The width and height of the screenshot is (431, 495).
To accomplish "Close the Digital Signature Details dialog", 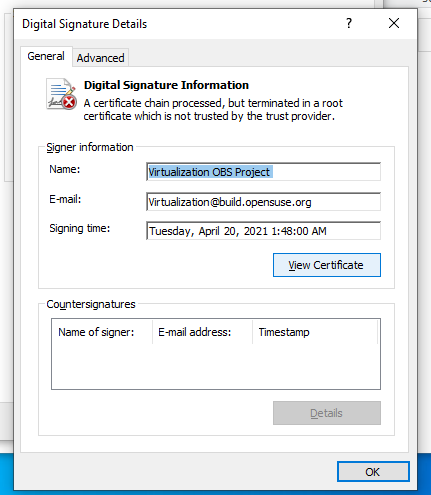I will tap(394, 23).
